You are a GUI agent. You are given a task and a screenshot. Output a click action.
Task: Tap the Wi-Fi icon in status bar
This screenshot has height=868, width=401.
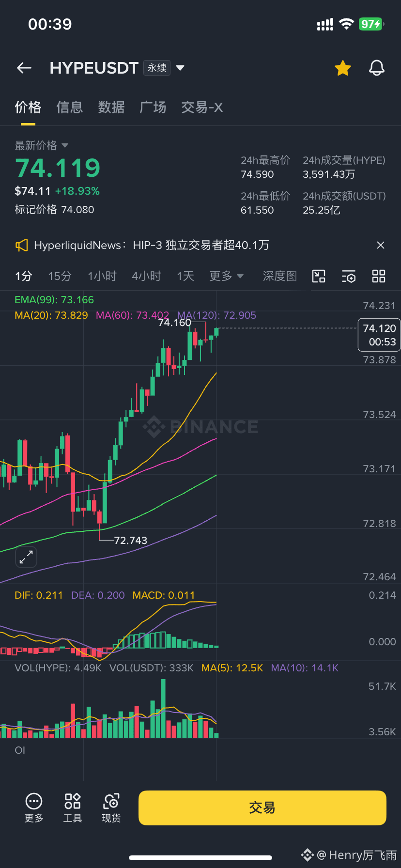point(346,24)
